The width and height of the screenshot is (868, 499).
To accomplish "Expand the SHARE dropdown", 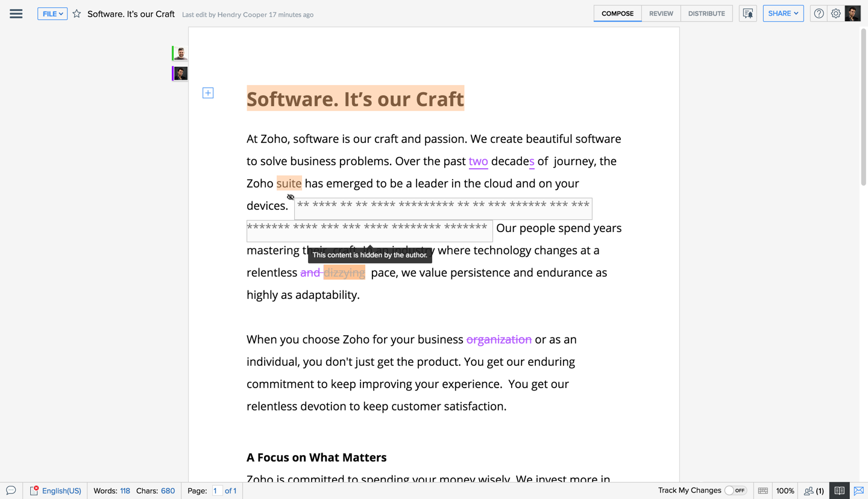I will pos(783,13).
